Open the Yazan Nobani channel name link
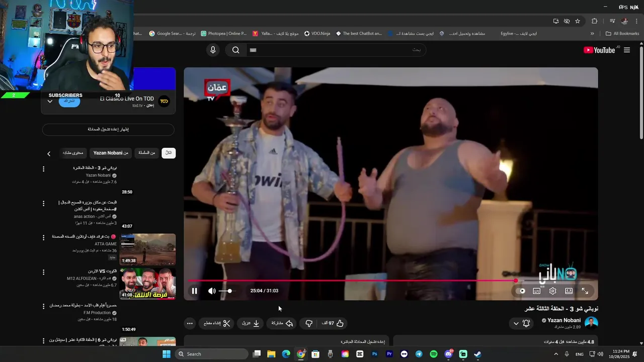Image resolution: width=644 pixels, height=362 pixels. pos(563,320)
